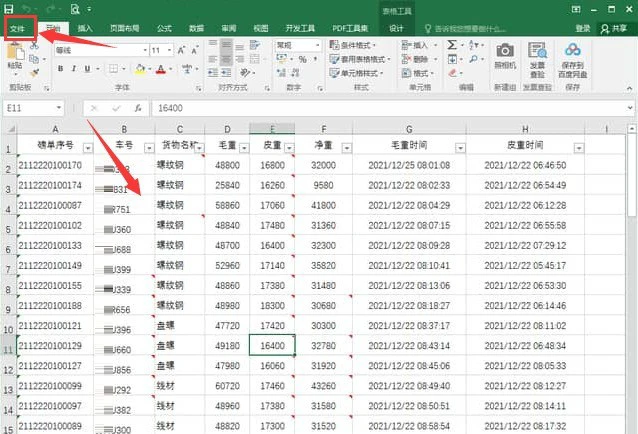638x434 pixels.
Task: Open filter dropdown for 磅单序号 column
Action: point(88,148)
